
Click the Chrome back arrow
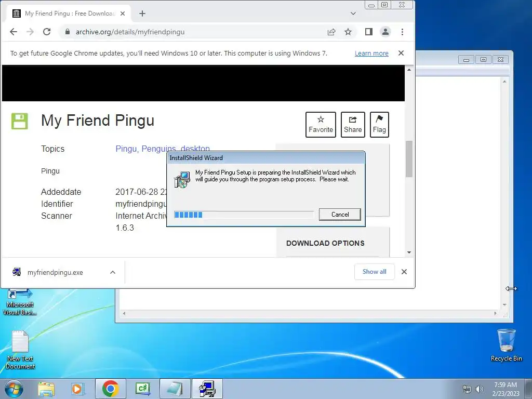click(13, 32)
